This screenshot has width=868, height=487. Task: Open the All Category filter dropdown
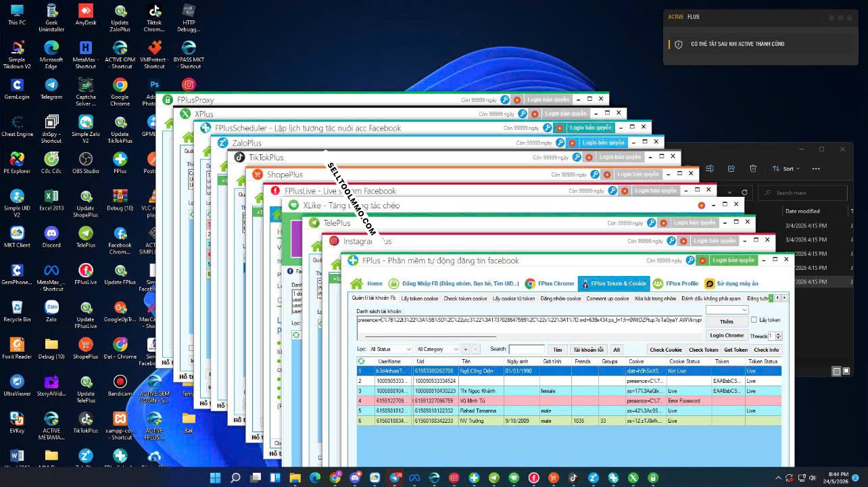(438, 350)
